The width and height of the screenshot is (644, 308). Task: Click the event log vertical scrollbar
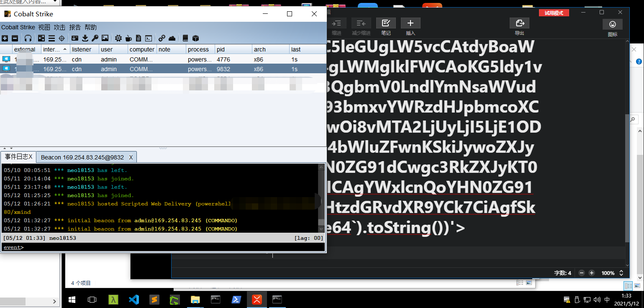321,198
